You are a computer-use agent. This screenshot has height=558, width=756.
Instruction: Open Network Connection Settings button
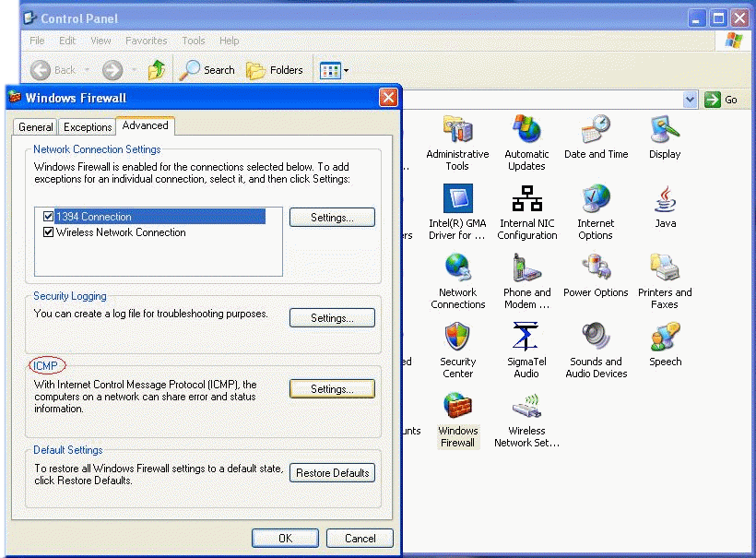(x=332, y=218)
